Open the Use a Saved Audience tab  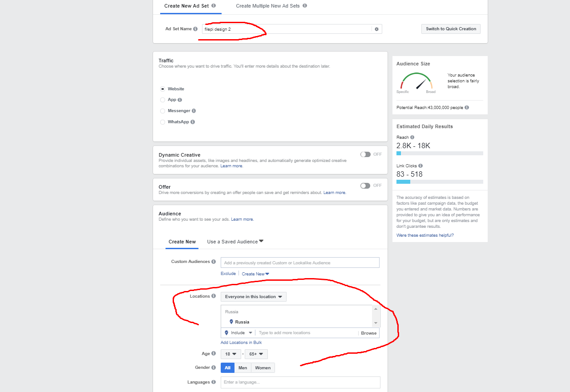235,242
